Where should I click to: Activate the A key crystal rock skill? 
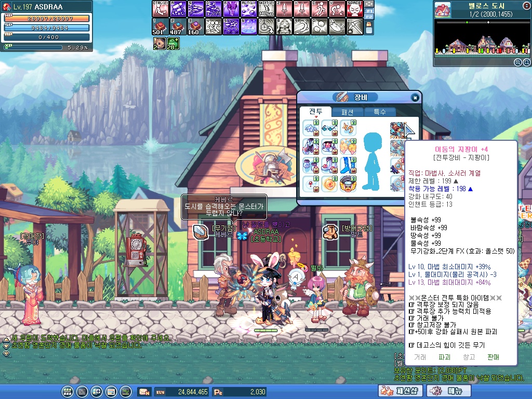pos(178,8)
